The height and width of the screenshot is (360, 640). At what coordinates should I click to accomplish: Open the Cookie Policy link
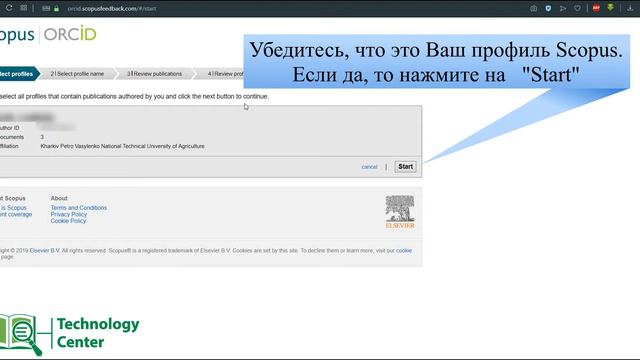coord(68,221)
